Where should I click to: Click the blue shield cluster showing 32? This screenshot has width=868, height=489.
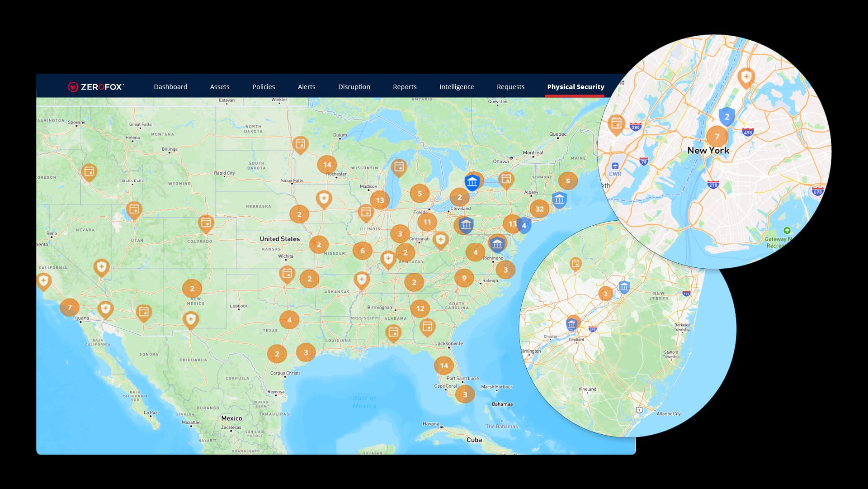[539, 209]
